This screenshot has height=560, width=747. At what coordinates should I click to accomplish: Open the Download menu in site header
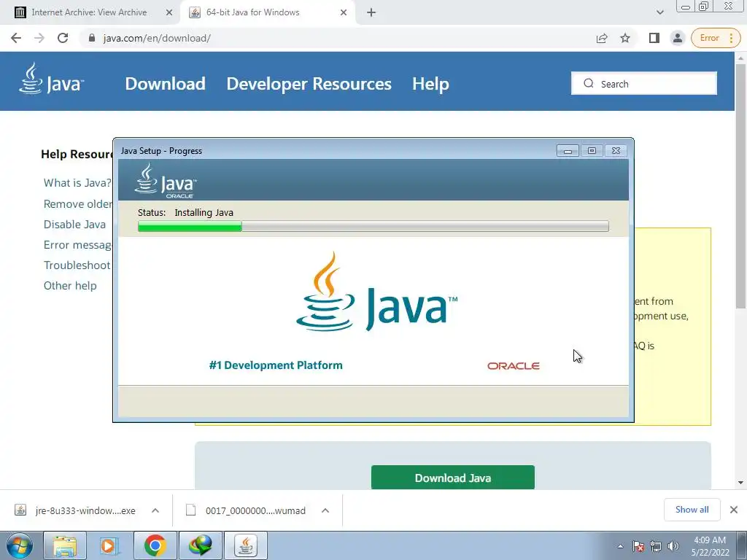point(166,84)
